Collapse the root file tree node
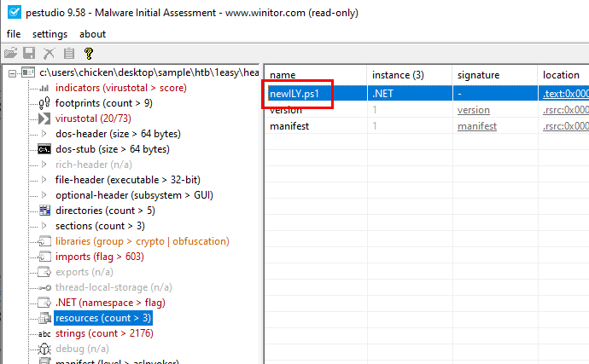 coord(13,73)
